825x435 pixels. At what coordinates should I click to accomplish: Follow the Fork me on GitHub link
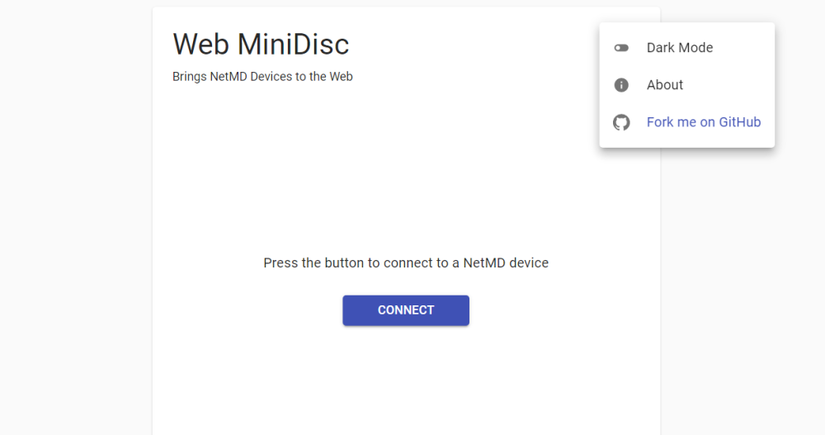(x=703, y=123)
